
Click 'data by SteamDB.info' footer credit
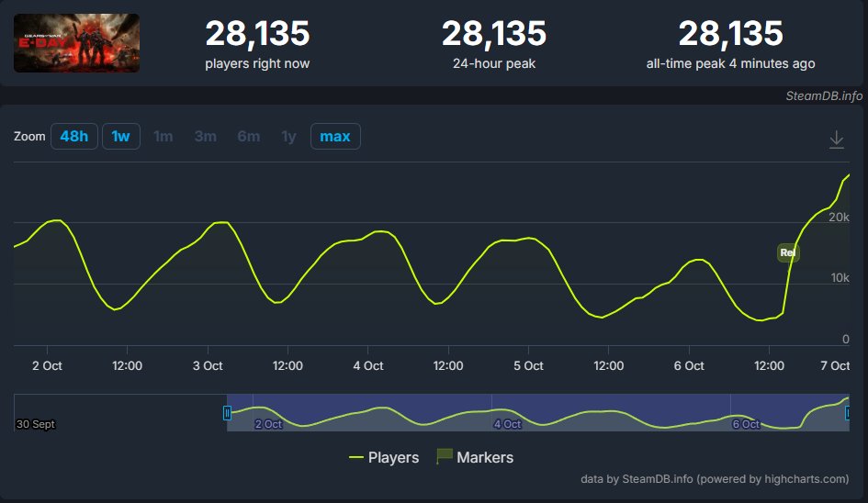(x=714, y=478)
